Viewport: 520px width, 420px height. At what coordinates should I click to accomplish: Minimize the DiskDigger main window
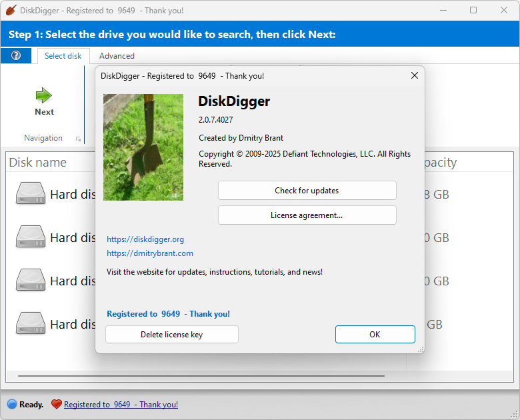click(x=443, y=10)
